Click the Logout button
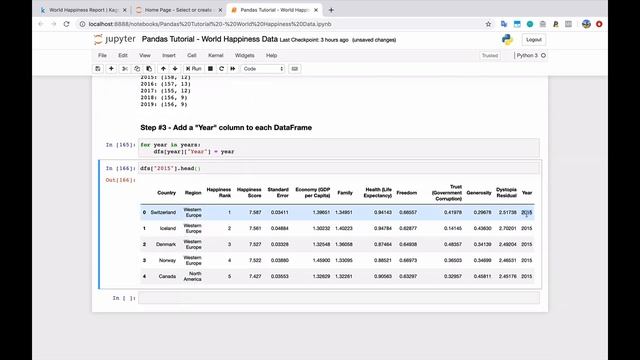The image size is (640, 360). click(x=533, y=40)
